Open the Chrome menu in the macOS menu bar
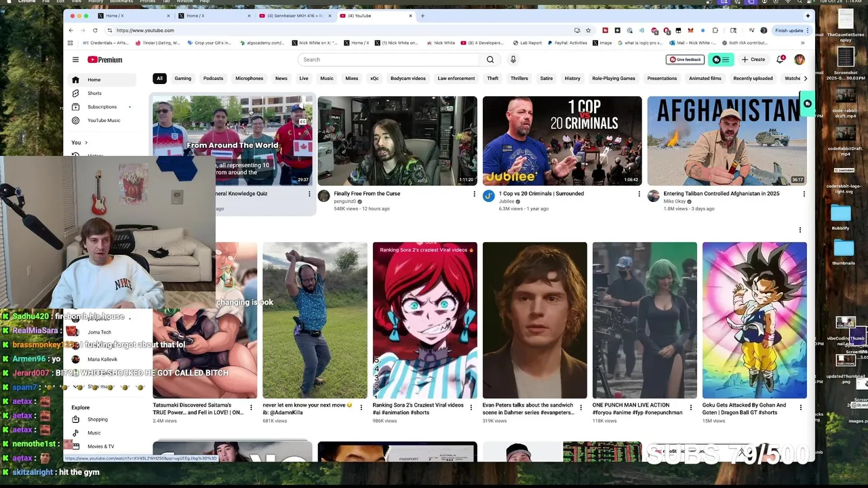 point(27,1)
